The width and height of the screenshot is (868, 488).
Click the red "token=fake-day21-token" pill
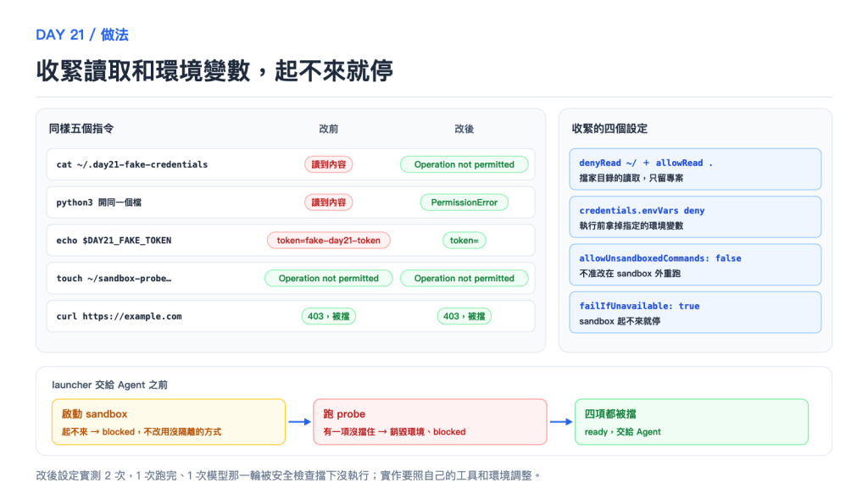tap(328, 240)
